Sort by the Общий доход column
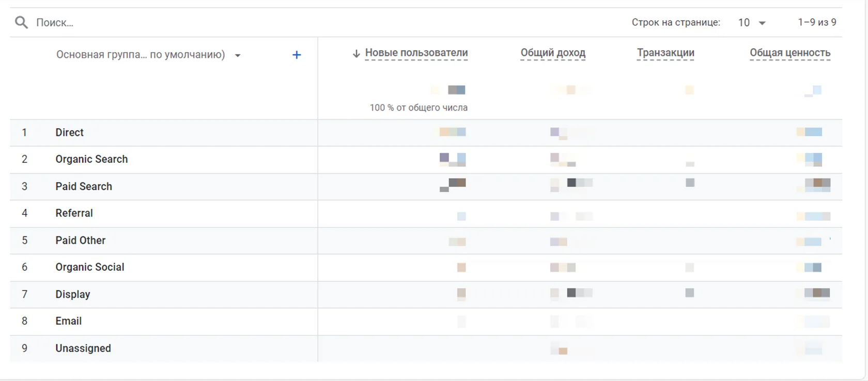The image size is (868, 381). pyautogui.click(x=553, y=53)
